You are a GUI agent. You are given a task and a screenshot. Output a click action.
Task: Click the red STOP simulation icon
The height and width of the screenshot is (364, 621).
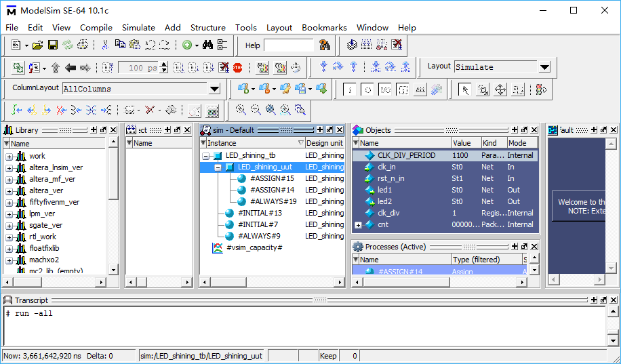(x=238, y=68)
